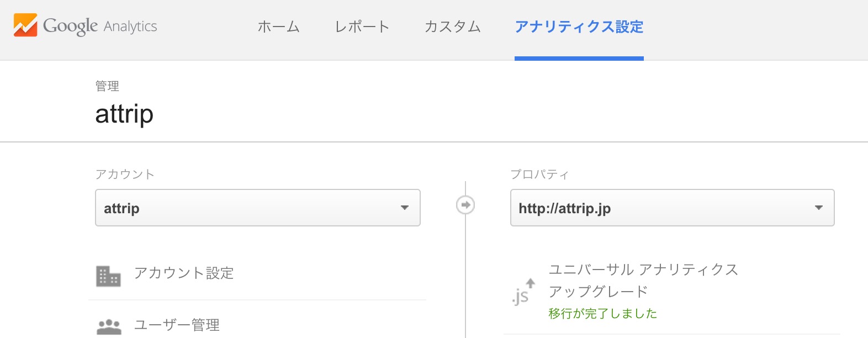Click the Google Analytics wordmark
Screen dimensions: 868x338
[100, 26]
